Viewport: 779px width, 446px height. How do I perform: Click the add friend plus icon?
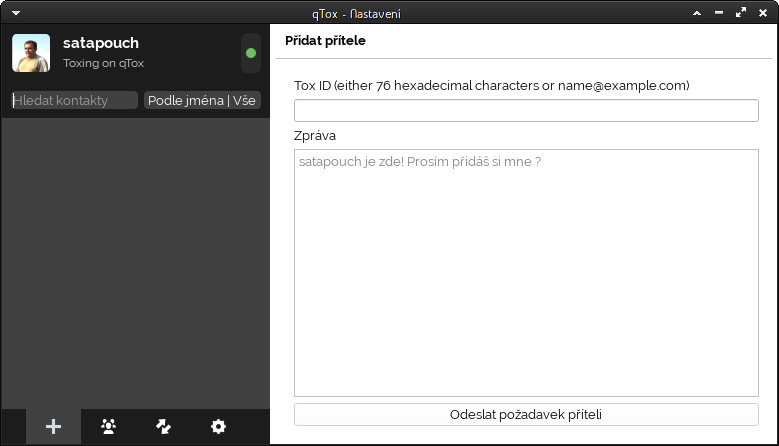(x=53, y=427)
